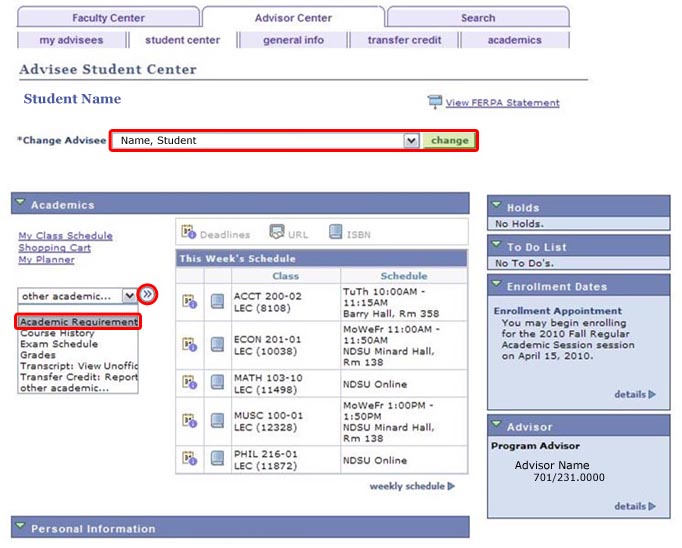
Task: Click the Class column header
Action: [x=286, y=276]
